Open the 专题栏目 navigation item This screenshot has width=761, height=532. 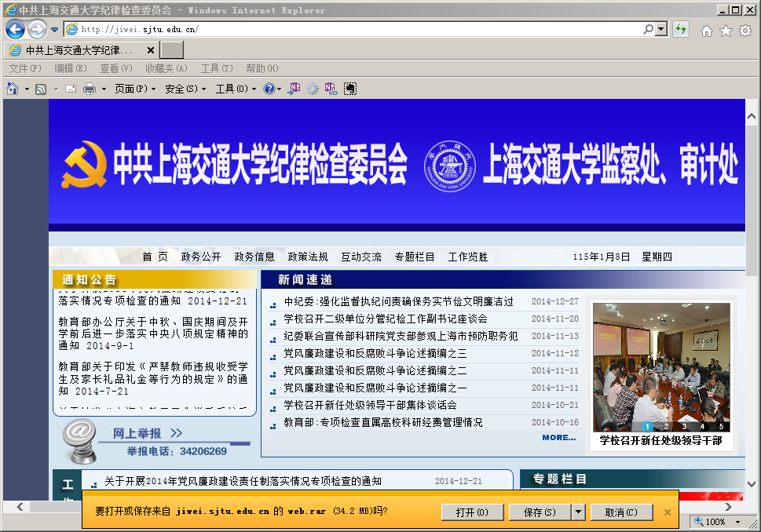pos(415,257)
